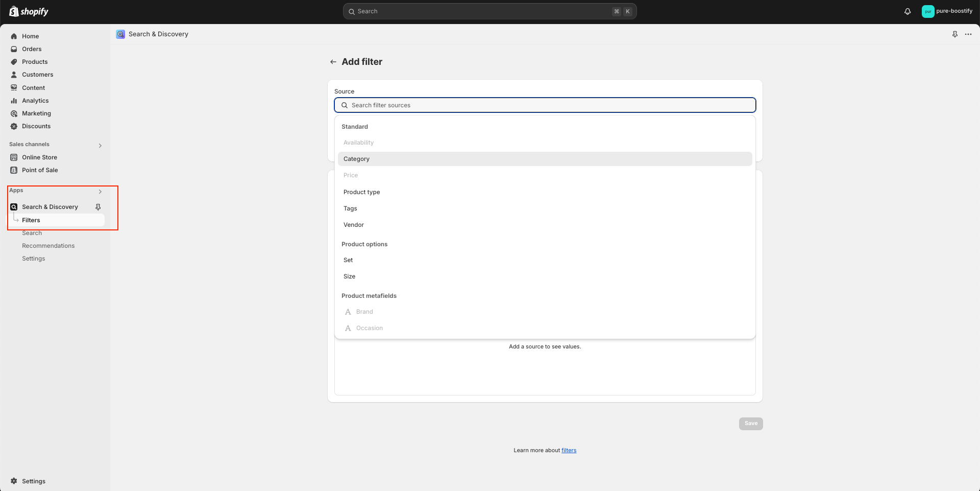Open the filters learn more link

tap(569, 450)
